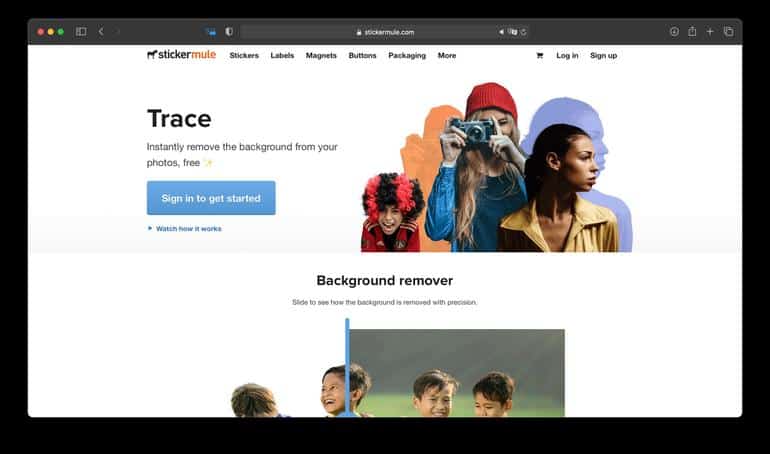Viewport: 770px width, 454px height.
Task: Open the shopping cart
Action: [540, 56]
